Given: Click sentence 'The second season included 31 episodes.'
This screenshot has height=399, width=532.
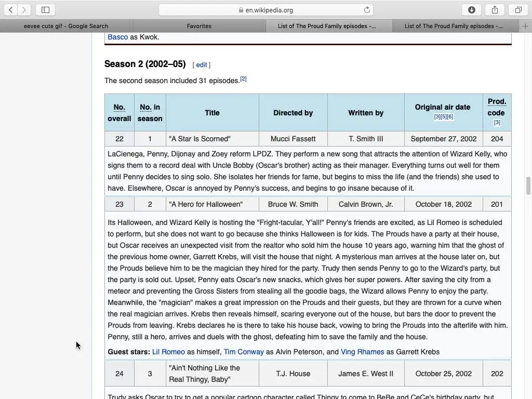Looking at the screenshot, I should click(172, 81).
